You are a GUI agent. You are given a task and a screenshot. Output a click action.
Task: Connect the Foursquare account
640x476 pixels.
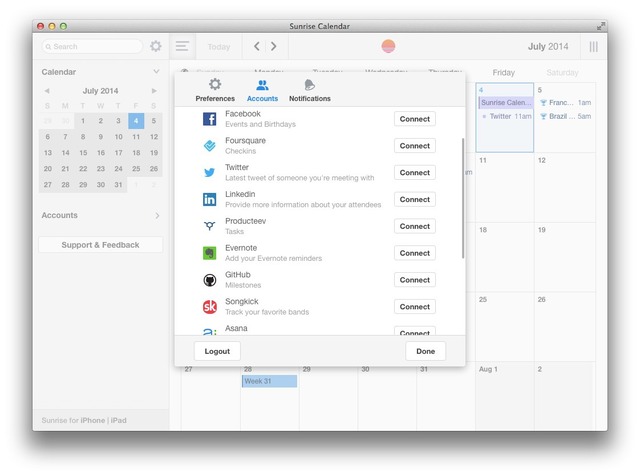(415, 146)
